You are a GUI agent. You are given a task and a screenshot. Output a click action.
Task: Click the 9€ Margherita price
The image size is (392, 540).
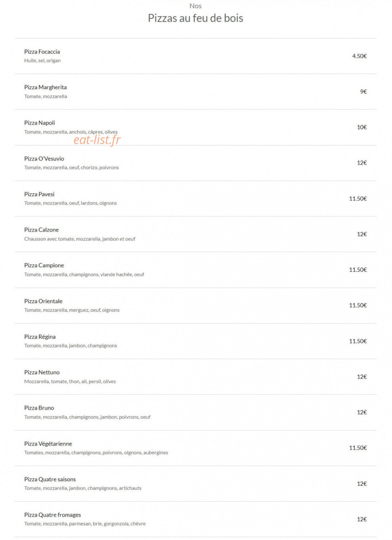point(363,92)
